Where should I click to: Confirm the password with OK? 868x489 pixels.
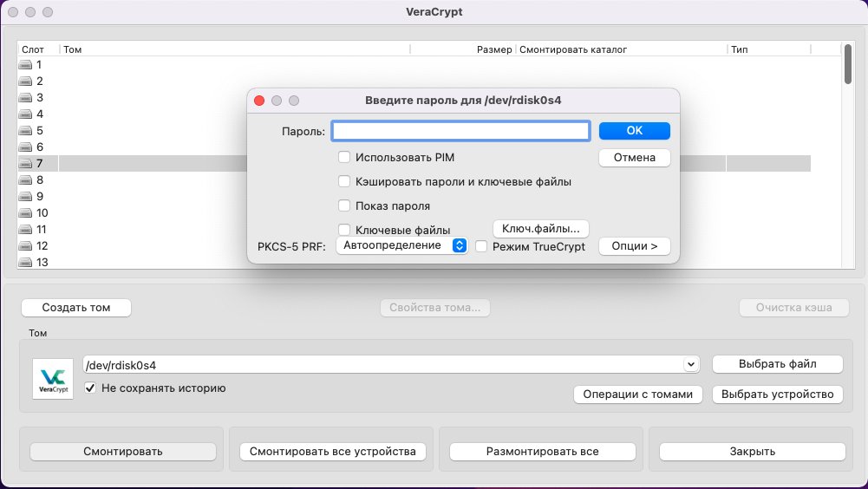635,131
